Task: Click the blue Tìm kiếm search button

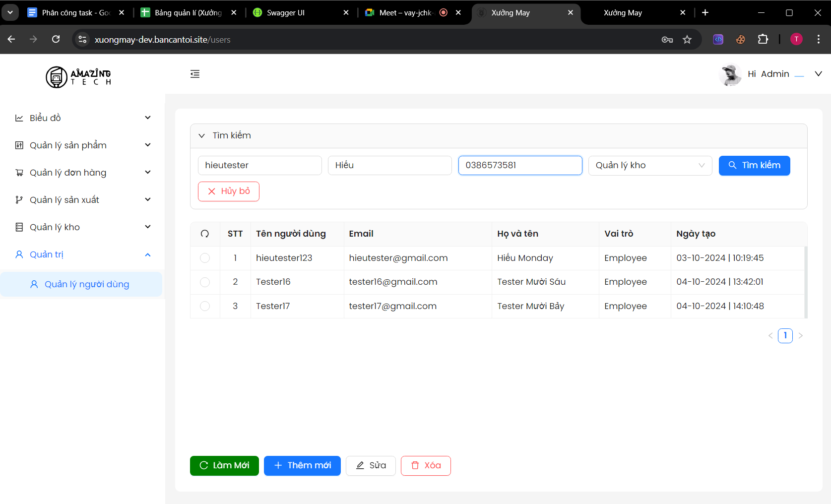Action: 754,165
